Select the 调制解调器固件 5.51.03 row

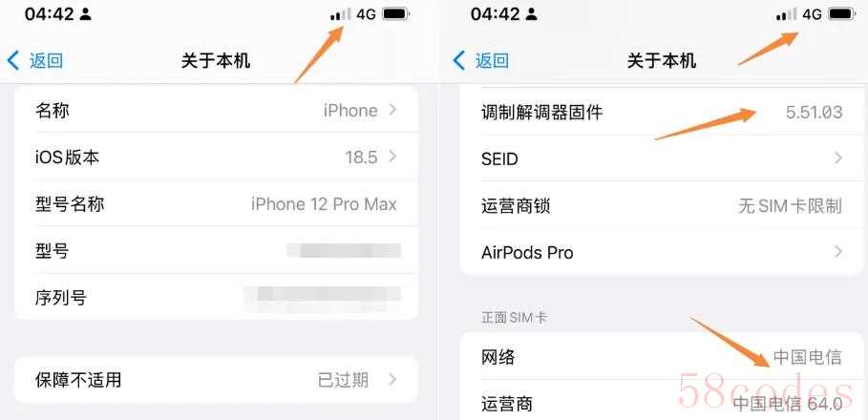click(x=662, y=113)
